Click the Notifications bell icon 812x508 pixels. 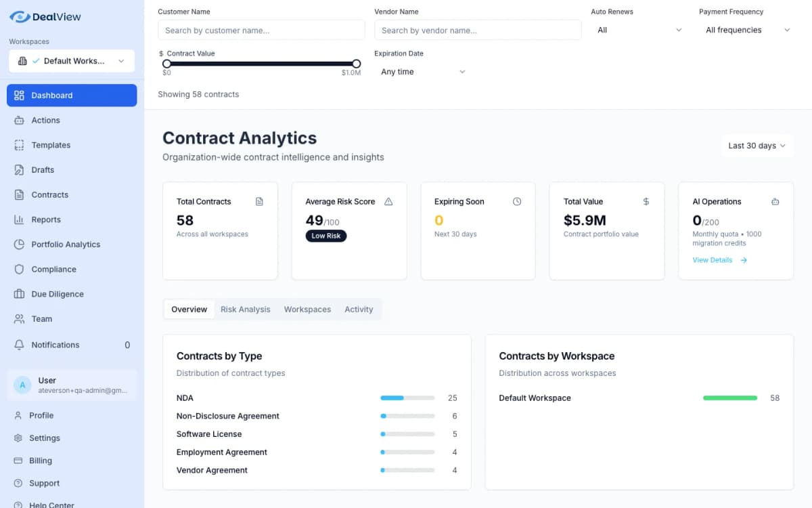tap(18, 345)
